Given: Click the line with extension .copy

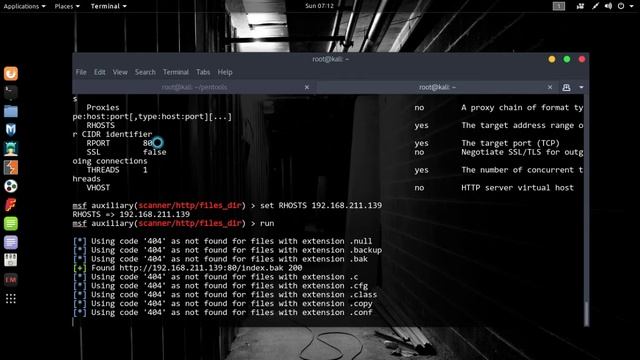Looking at the screenshot, I should click(x=222, y=304).
